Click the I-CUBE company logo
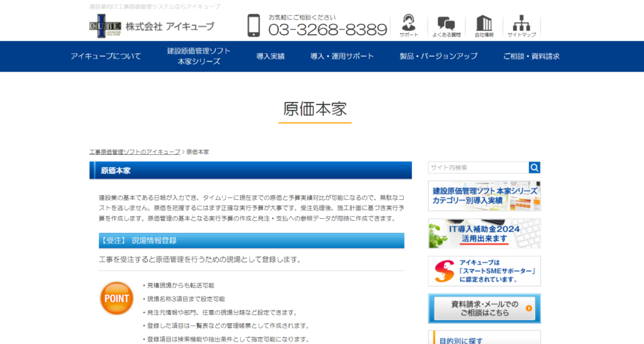 105,26
